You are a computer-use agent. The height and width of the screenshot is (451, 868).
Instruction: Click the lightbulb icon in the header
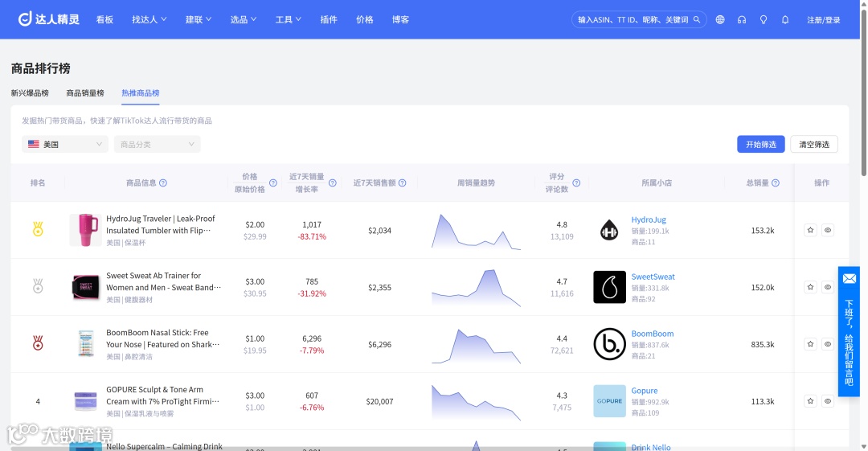[764, 19]
